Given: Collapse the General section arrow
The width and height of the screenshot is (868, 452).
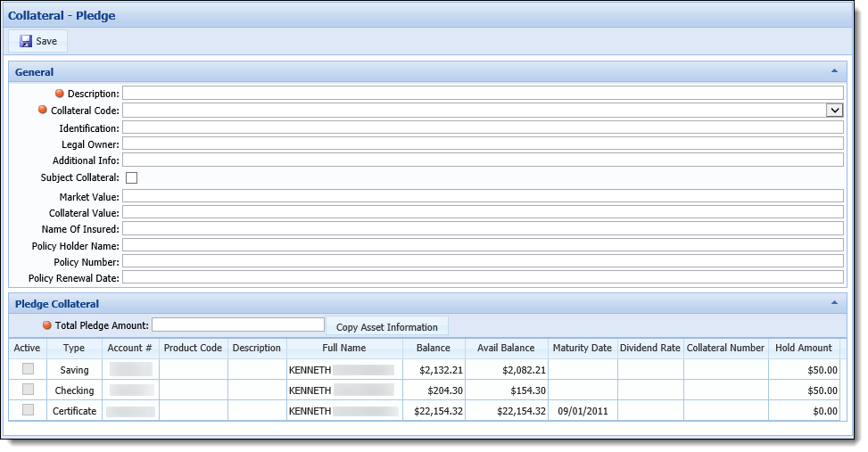Looking at the screenshot, I should (x=834, y=71).
